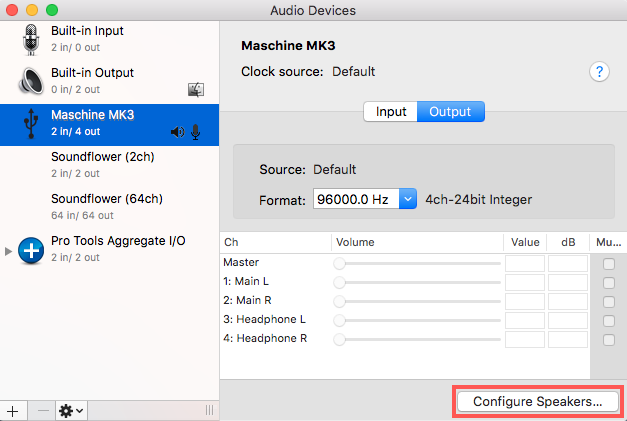Viewport: 627px width, 421px height.
Task: Click the 1: Main L Value field
Action: 525,282
